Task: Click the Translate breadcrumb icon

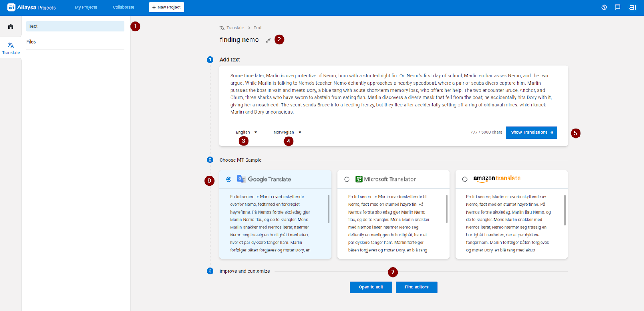Action: pos(222,28)
